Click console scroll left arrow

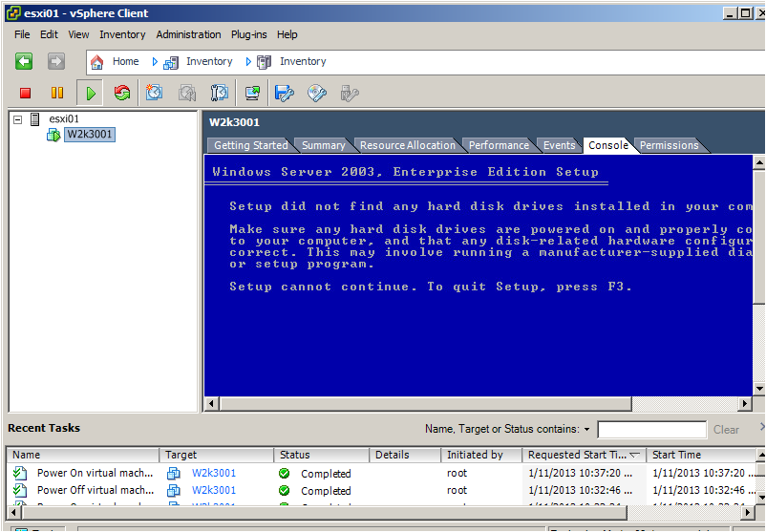point(211,403)
